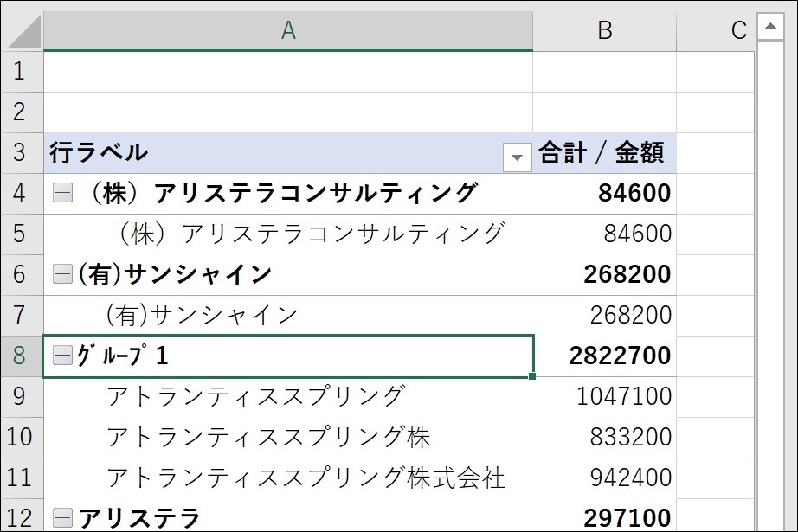Select row 8 header
The image size is (798, 532).
click(x=21, y=356)
